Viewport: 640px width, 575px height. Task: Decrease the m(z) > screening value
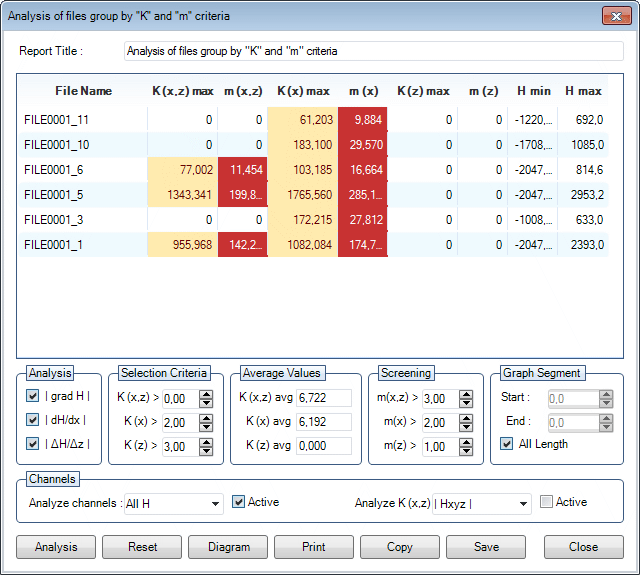[466, 450]
